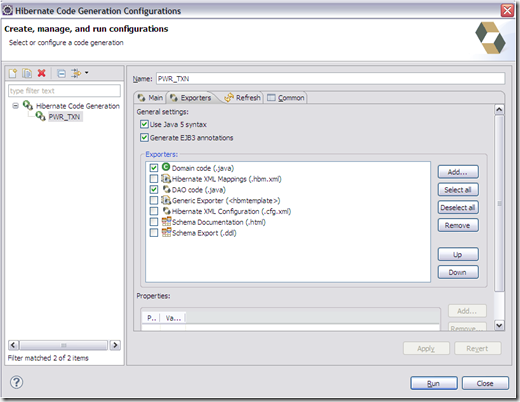The image size is (520, 402).
Task: Click the Main tab icon
Action: tap(142, 98)
